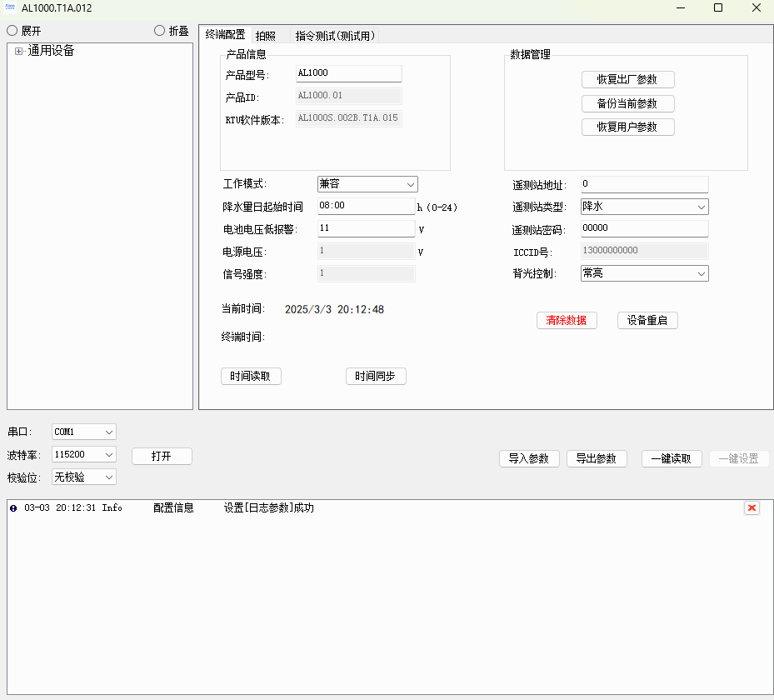This screenshot has height=700, width=774.
Task: Click the 恢复出厂参数 button
Action: point(627,80)
